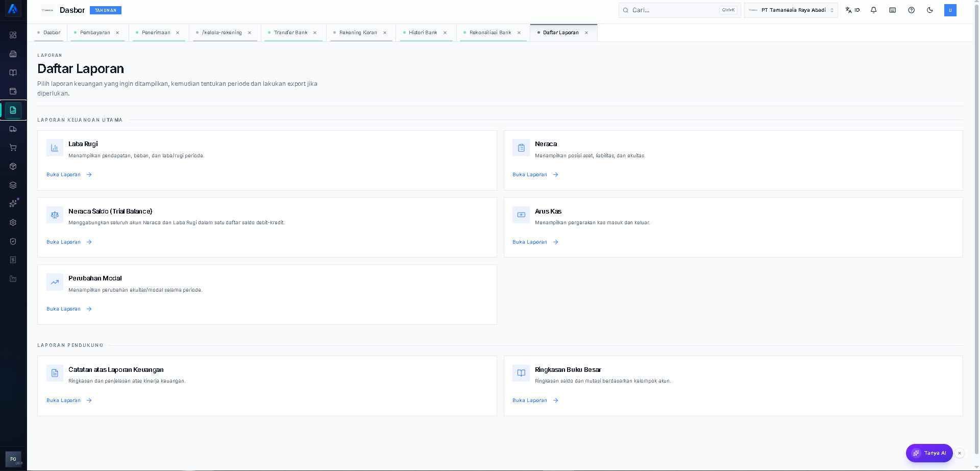Switch to the Rekonsiliasi Bank tab
Viewport: 980px width, 471px height.
[x=490, y=33]
